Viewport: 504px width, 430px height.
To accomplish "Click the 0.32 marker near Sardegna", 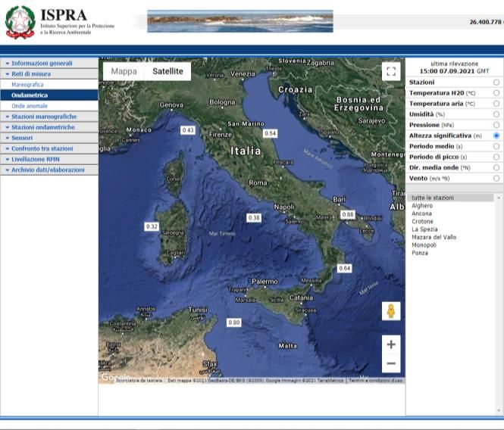I will pos(152,226).
